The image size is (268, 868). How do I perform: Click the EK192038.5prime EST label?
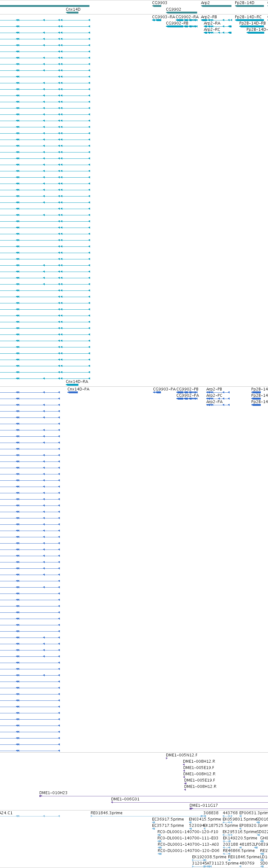pyautogui.click(x=209, y=857)
